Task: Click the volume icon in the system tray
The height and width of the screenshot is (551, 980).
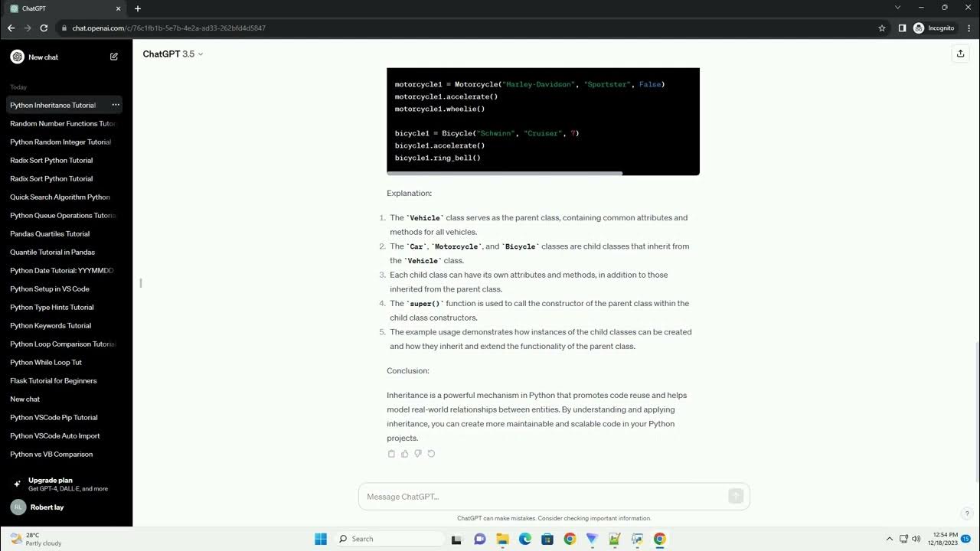Action: (x=916, y=539)
